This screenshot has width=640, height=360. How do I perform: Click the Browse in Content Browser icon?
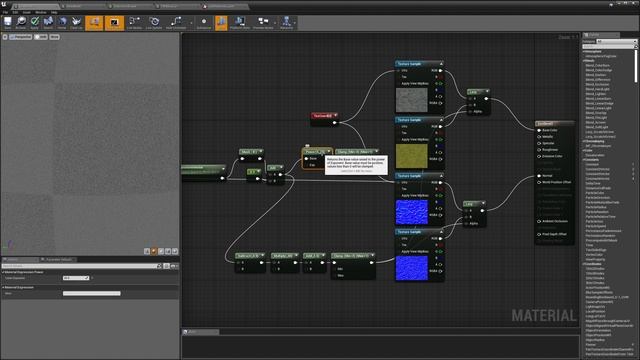[x=21, y=22]
